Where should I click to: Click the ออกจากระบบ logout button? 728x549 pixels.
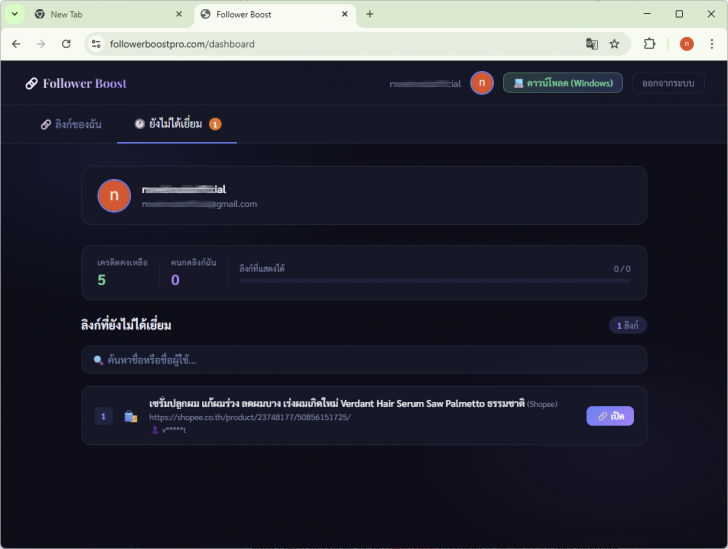[x=668, y=83]
